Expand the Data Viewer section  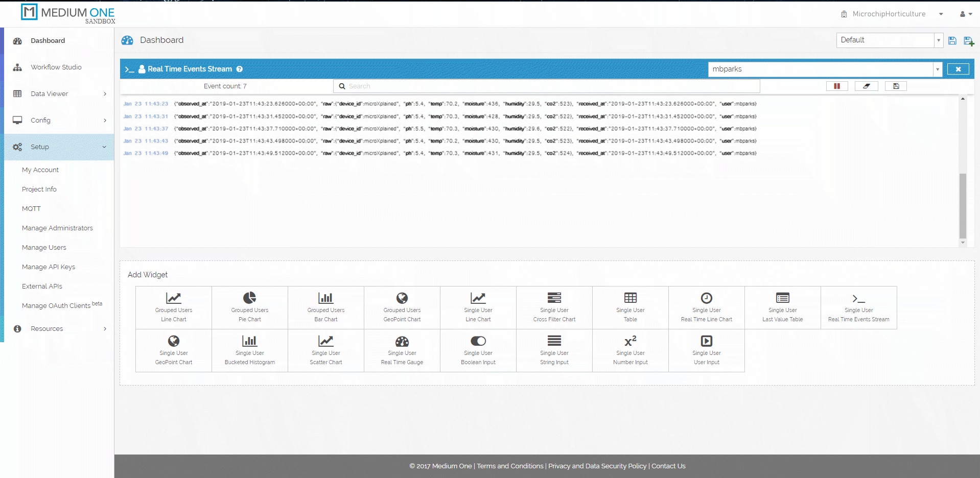coord(58,93)
